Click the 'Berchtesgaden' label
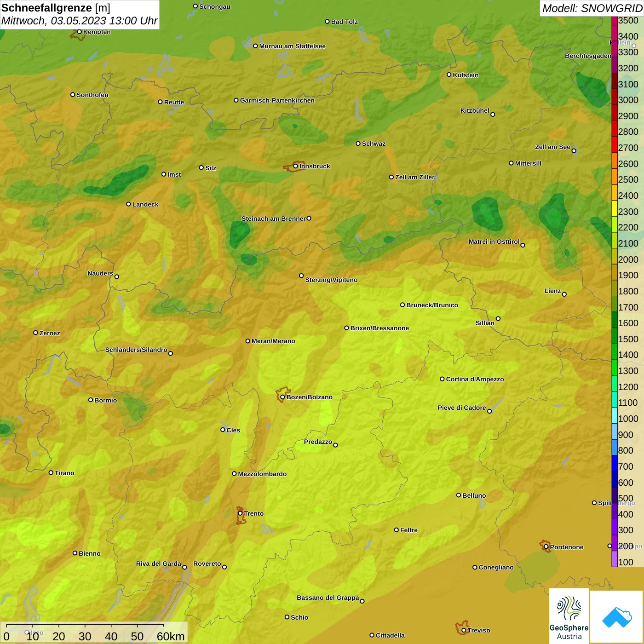This screenshot has width=644, height=644. [588, 56]
